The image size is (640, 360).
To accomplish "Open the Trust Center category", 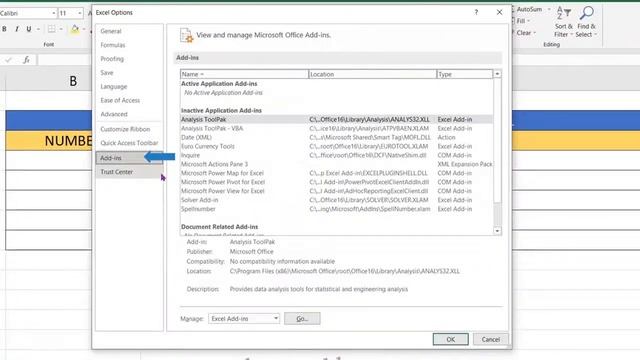I will coord(129,172).
